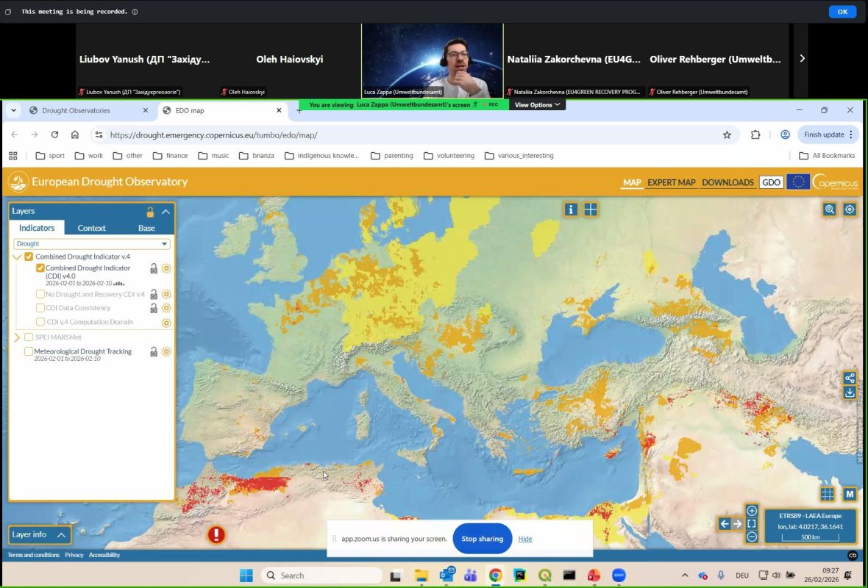
Task: Click the split map view grid icon
Action: pos(591,209)
